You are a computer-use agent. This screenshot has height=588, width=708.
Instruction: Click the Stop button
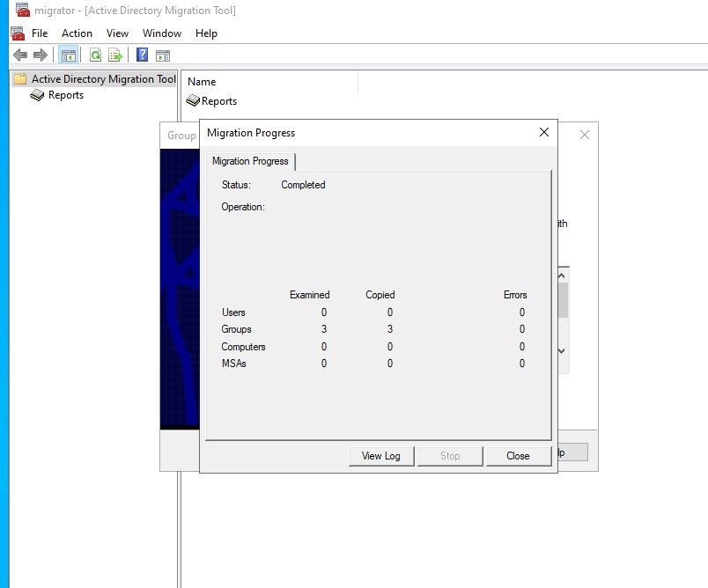[450, 456]
